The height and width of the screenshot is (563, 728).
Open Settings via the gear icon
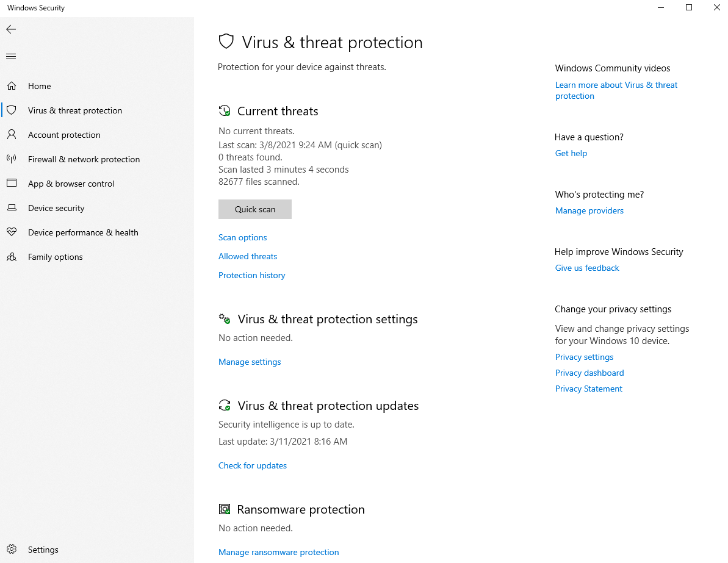(x=12, y=549)
